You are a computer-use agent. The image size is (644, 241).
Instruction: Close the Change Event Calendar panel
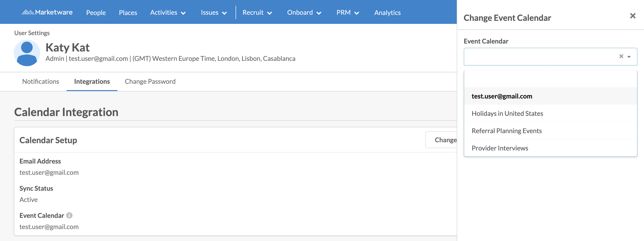pos(633,16)
